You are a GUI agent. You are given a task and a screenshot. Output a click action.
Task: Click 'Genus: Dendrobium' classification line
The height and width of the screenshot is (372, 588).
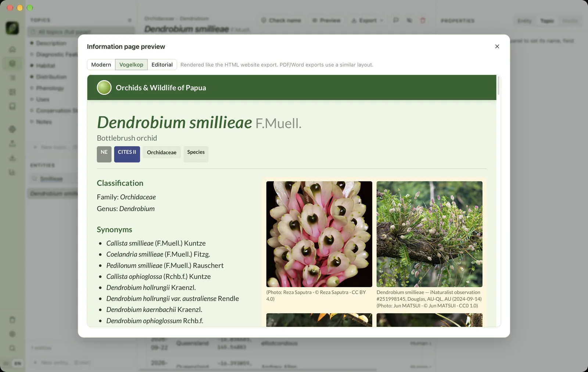click(126, 209)
